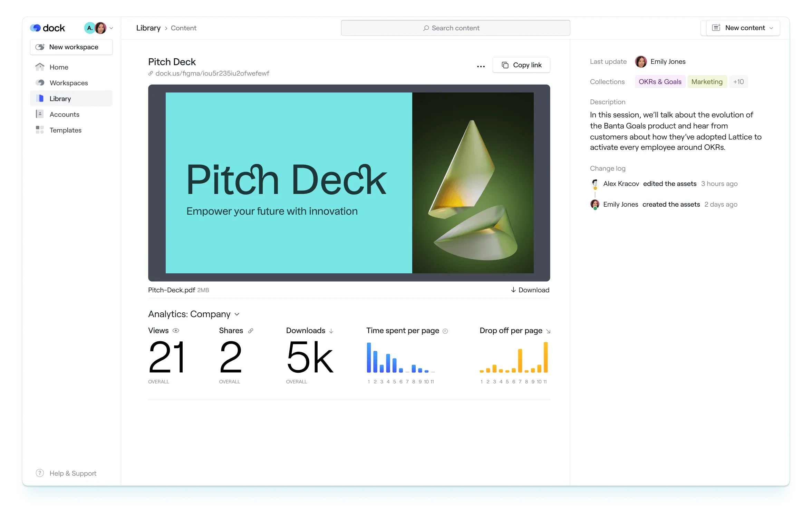
Task: Select Library in the sidebar
Action: pos(60,99)
